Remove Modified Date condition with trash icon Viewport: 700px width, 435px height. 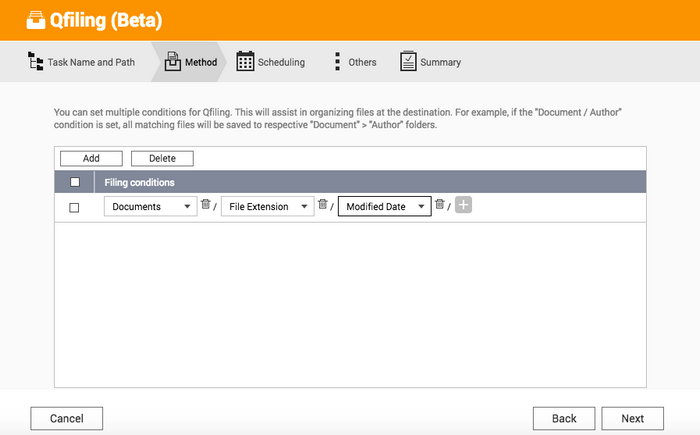440,204
